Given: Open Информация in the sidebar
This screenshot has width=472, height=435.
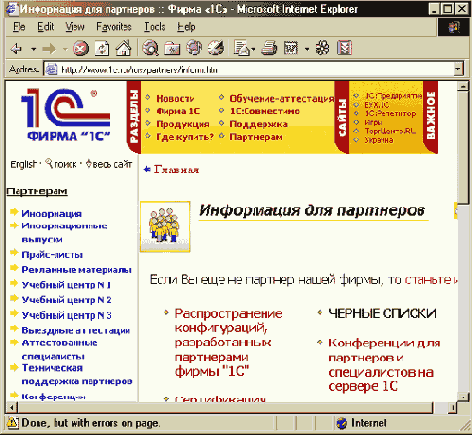Looking at the screenshot, I should click(x=51, y=214).
